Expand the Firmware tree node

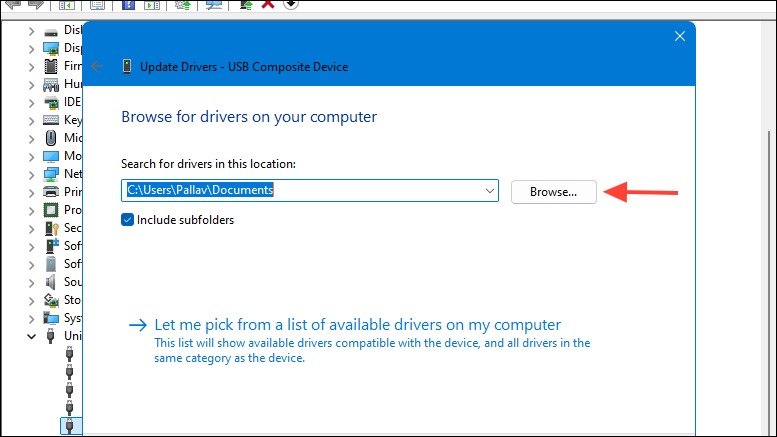(x=31, y=67)
